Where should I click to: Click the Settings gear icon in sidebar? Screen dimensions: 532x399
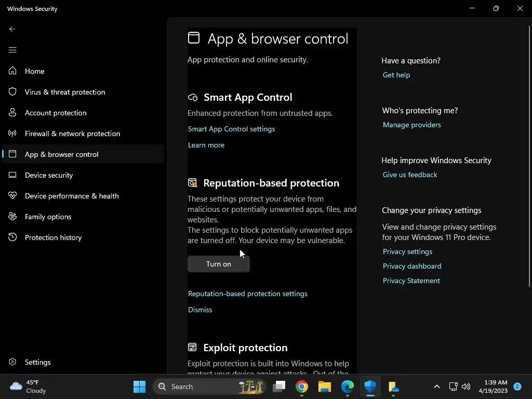click(12, 362)
